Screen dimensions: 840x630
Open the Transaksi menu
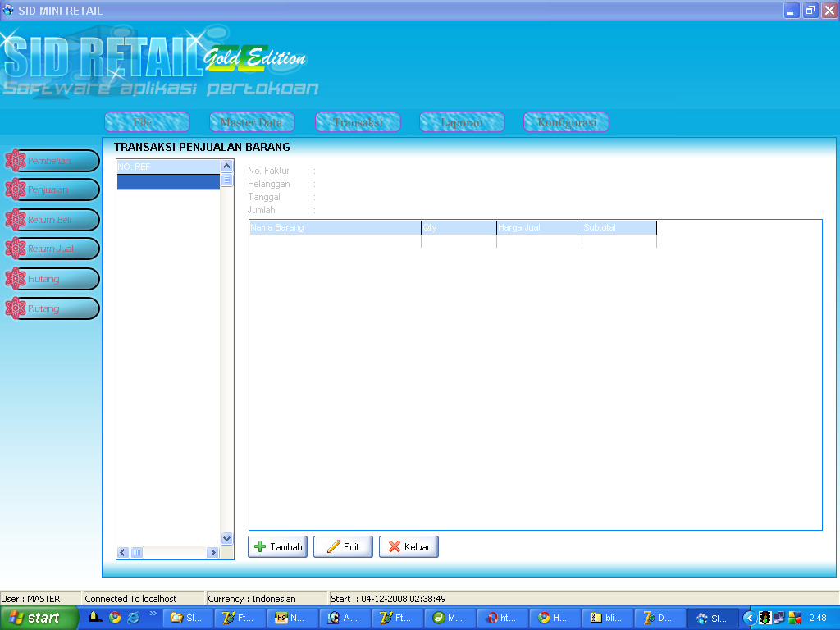tap(358, 122)
